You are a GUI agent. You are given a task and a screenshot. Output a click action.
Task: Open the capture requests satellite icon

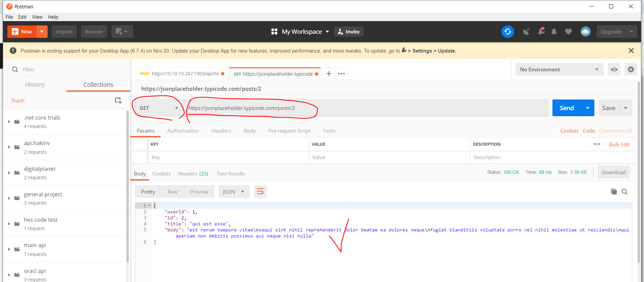[527, 31]
